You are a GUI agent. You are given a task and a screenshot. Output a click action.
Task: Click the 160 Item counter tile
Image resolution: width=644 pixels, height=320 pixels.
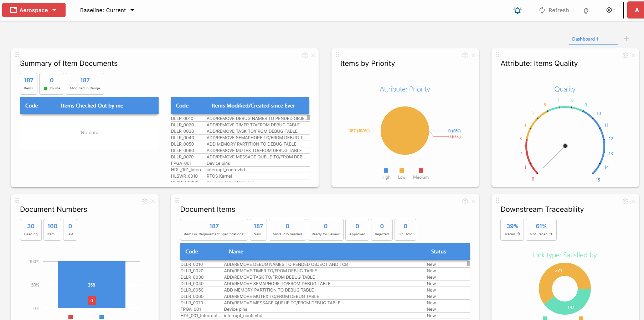click(52, 230)
